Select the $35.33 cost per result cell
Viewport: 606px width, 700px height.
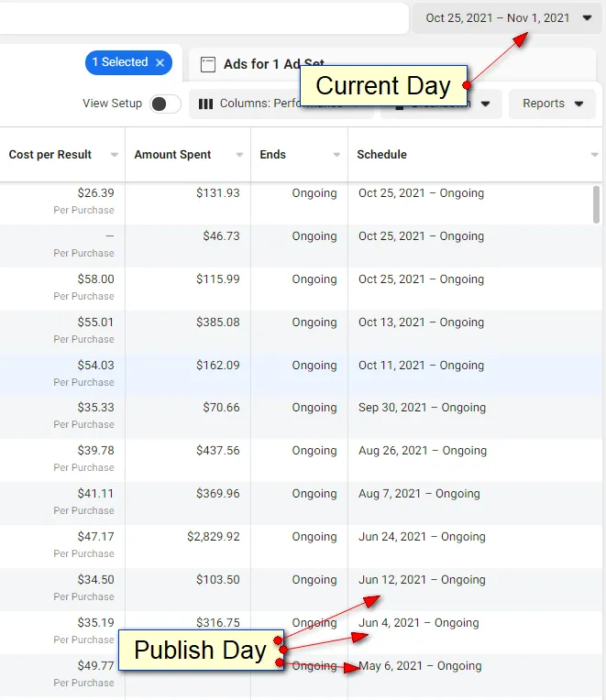click(95, 408)
